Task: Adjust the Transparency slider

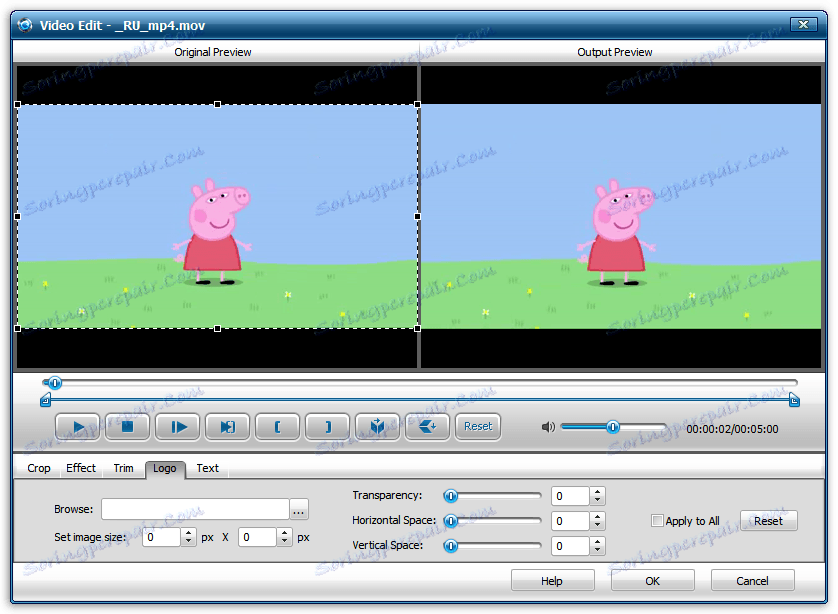Action: [450, 495]
